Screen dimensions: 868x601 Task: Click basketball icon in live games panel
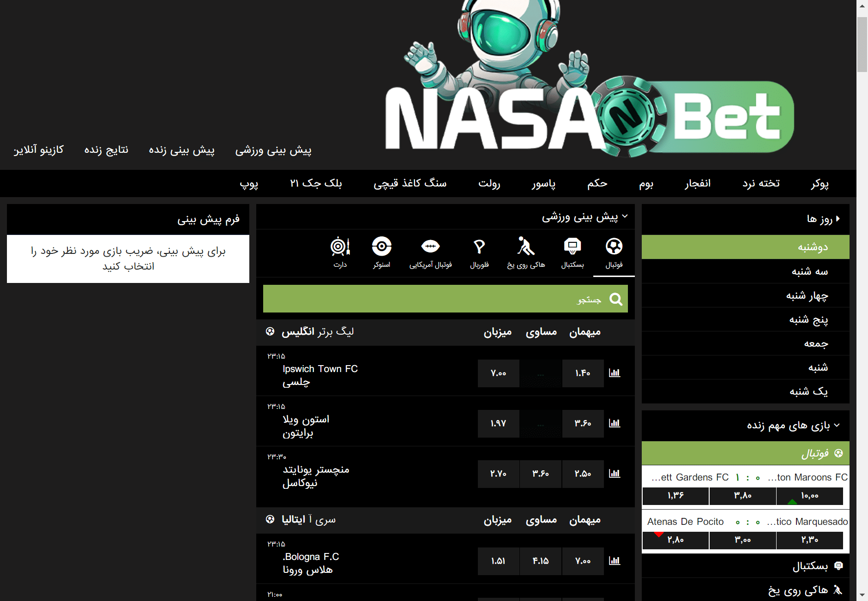(x=839, y=565)
